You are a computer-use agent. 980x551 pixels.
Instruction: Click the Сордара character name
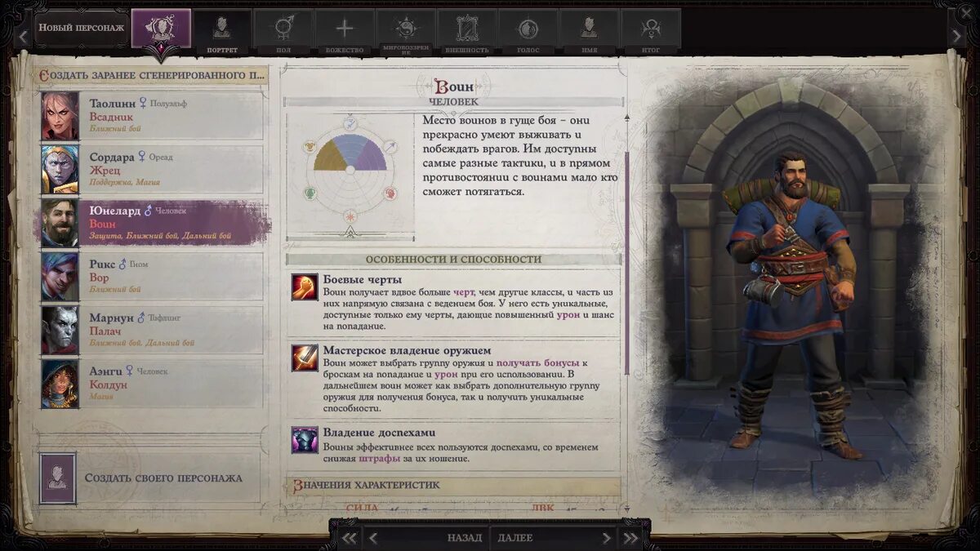pos(112,157)
